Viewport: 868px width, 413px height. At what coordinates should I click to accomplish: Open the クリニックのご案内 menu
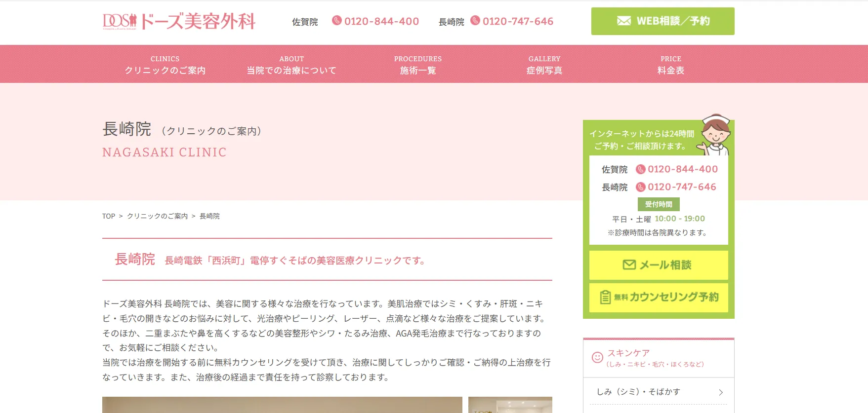click(x=165, y=65)
